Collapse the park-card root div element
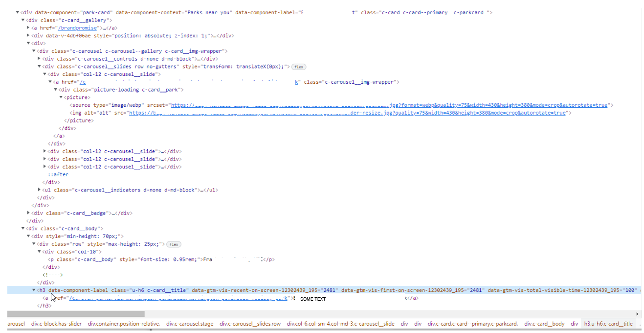This screenshot has height=333, width=644. coord(18,13)
